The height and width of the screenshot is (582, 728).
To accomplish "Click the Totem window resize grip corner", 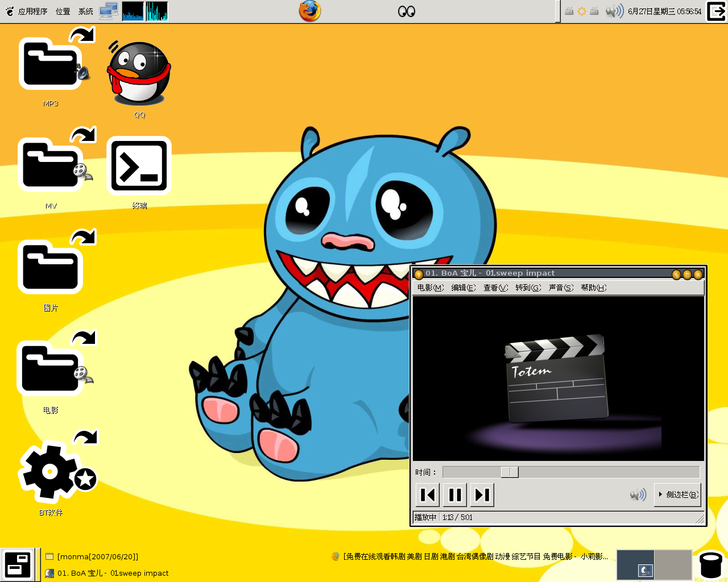I will pos(700,518).
